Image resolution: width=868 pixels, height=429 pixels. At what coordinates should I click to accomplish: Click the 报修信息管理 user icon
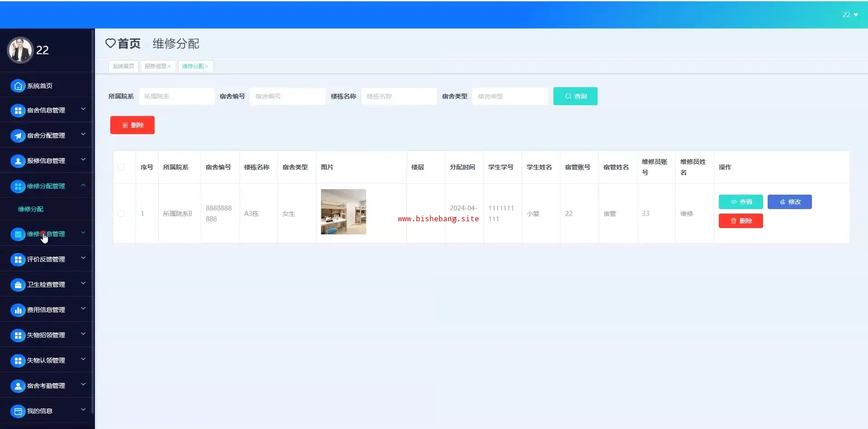pos(18,161)
